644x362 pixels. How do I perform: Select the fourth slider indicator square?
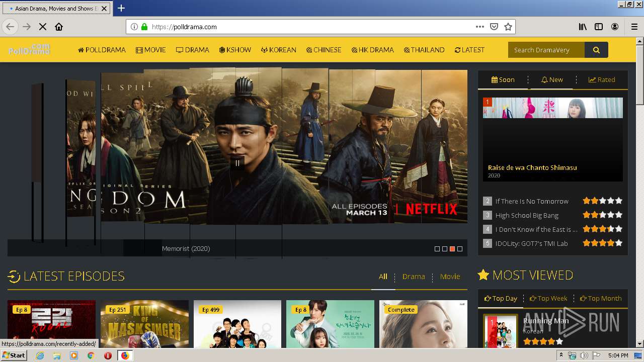[x=460, y=249]
